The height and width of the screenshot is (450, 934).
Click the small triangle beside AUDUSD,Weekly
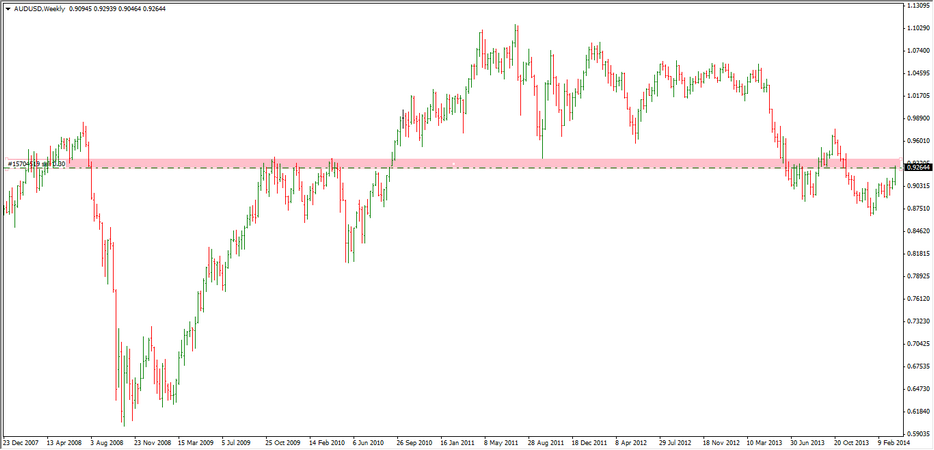pyautogui.click(x=7, y=9)
